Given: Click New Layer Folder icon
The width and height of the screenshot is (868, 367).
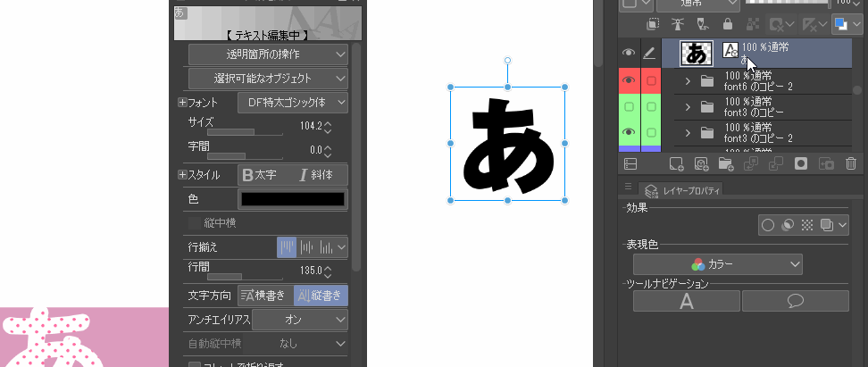Looking at the screenshot, I should (x=726, y=163).
